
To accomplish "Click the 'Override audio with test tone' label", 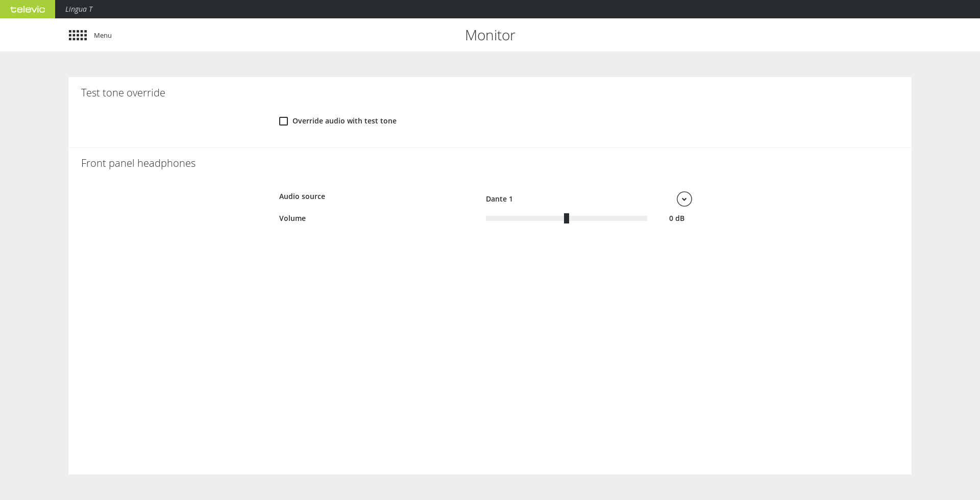I will click(344, 121).
